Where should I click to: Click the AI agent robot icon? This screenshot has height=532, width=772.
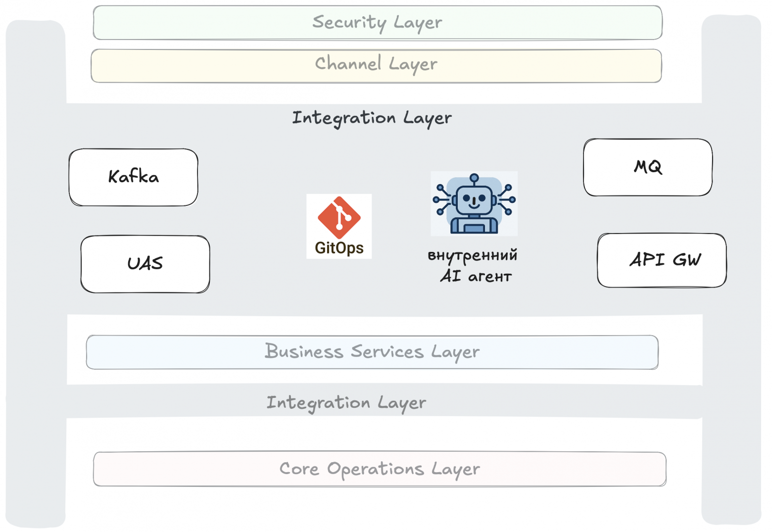[474, 203]
